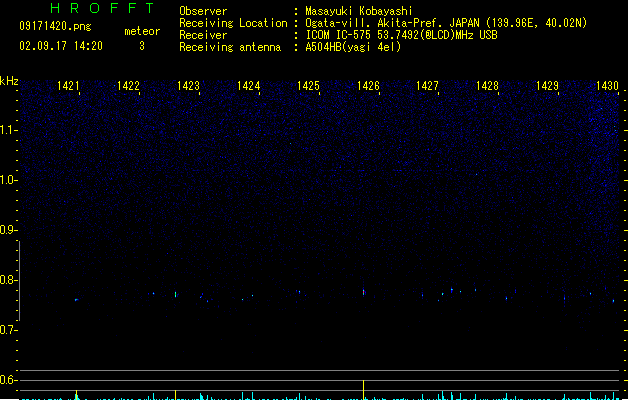Click the Observer name Masayuki Kobayashi
Image resolution: width=629 pixels, height=400 pixels.
coord(359,11)
